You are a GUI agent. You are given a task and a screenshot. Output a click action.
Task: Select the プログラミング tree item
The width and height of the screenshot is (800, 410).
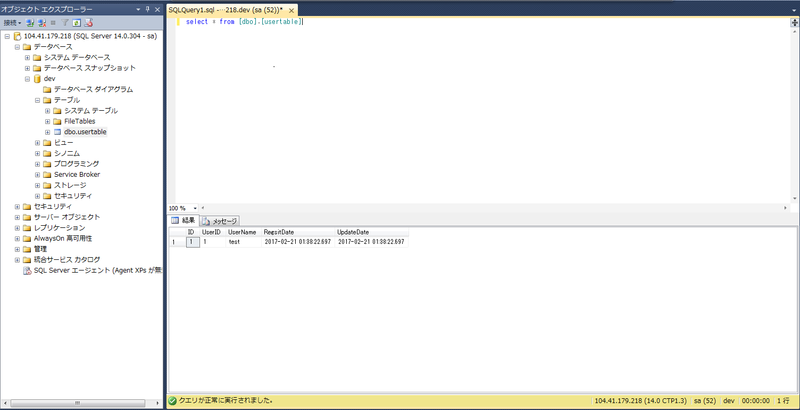click(77, 164)
